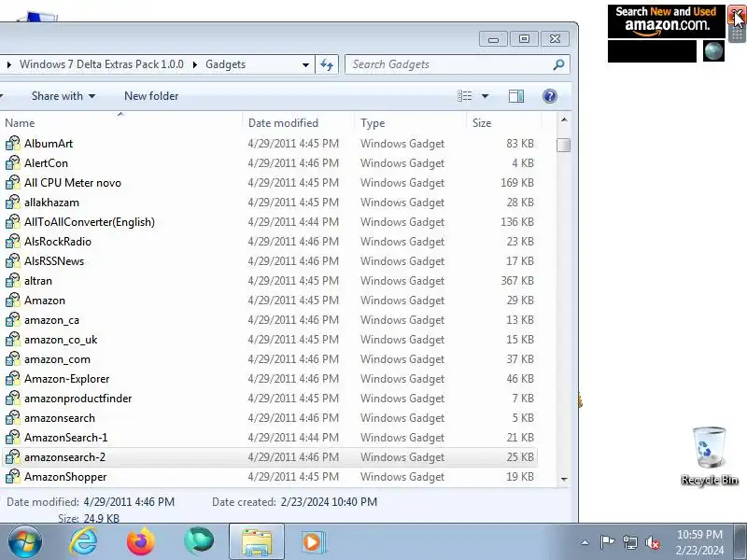The image size is (747, 560).
Task: Click the Amazon gadget black search box
Action: point(652,51)
